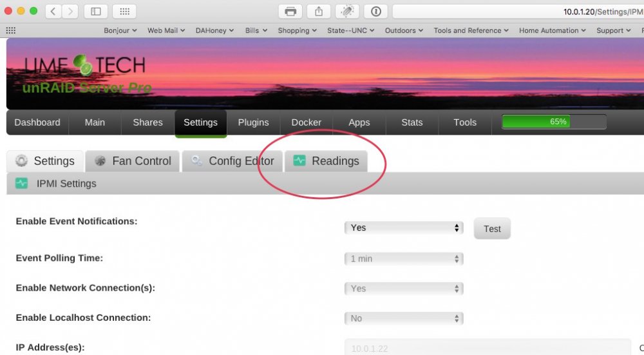The width and height of the screenshot is (644, 355).
Task: Click the unRAID Server Pro text
Action: 87,88
